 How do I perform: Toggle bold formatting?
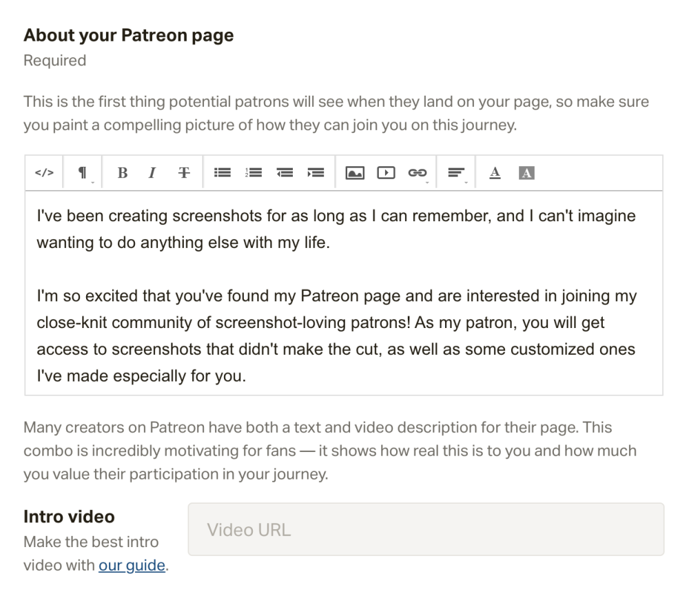[x=123, y=173]
